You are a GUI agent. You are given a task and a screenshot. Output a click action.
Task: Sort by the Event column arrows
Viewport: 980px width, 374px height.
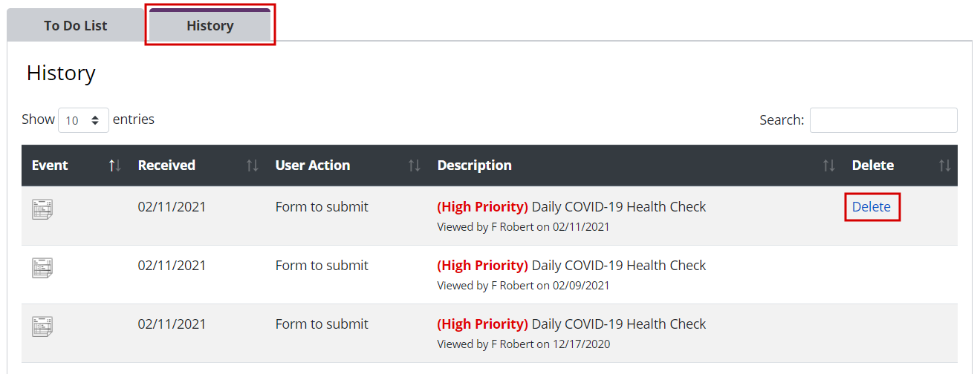click(114, 165)
